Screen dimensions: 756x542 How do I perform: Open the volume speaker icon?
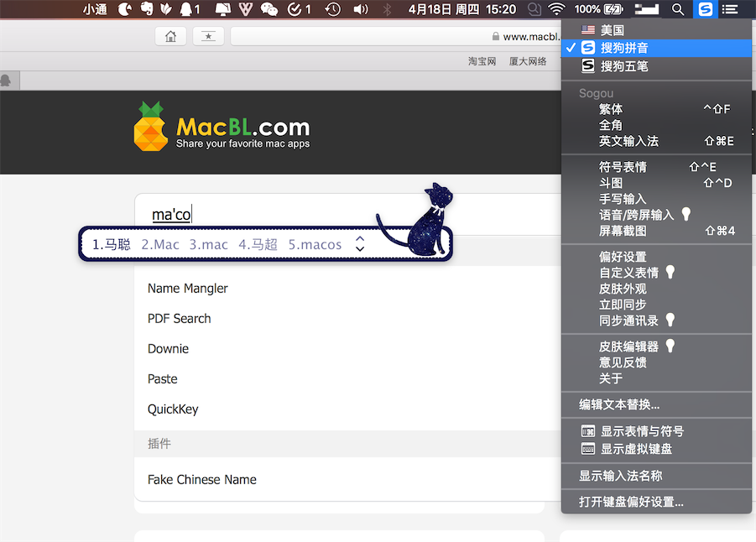coord(361,9)
